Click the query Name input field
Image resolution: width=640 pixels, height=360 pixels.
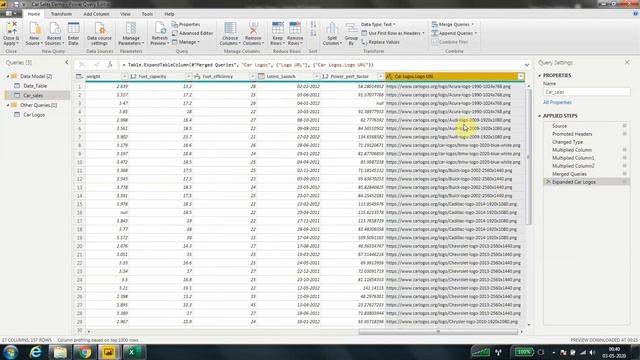click(587, 92)
